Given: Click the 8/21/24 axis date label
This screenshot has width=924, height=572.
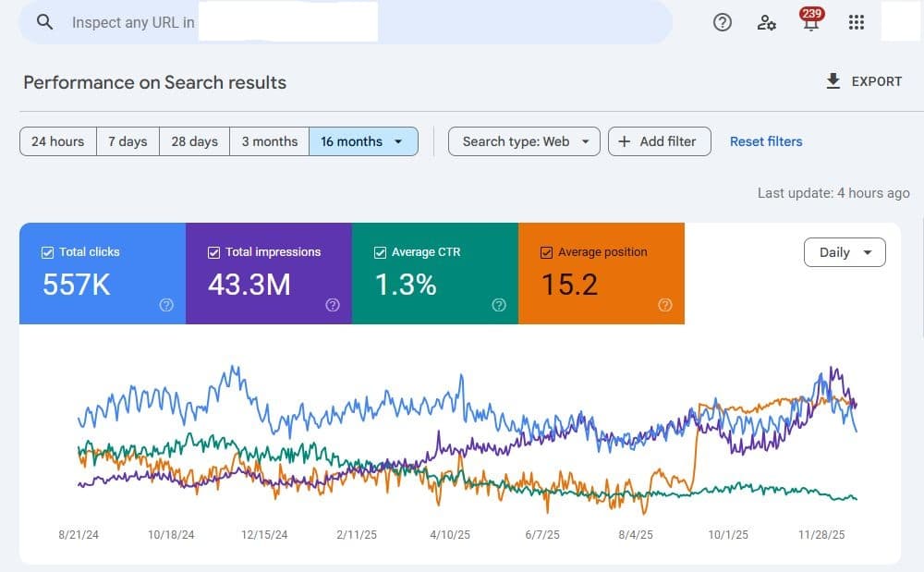Looking at the screenshot, I should [x=79, y=534].
